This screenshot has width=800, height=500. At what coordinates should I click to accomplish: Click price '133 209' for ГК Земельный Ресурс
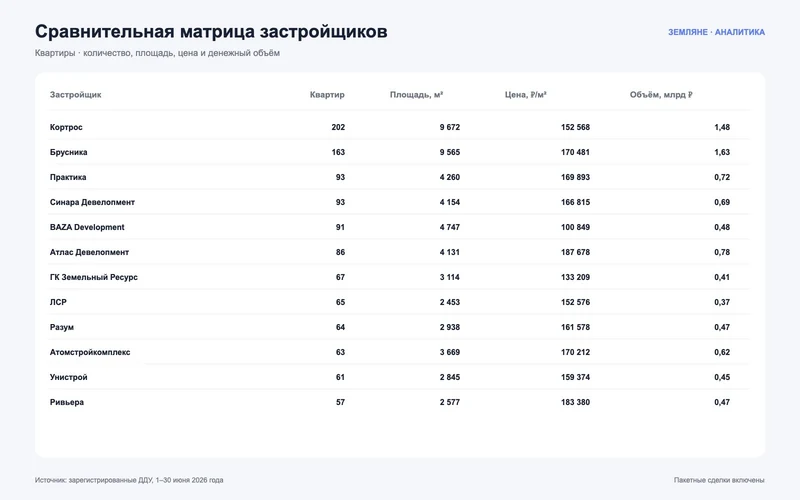[576, 277]
